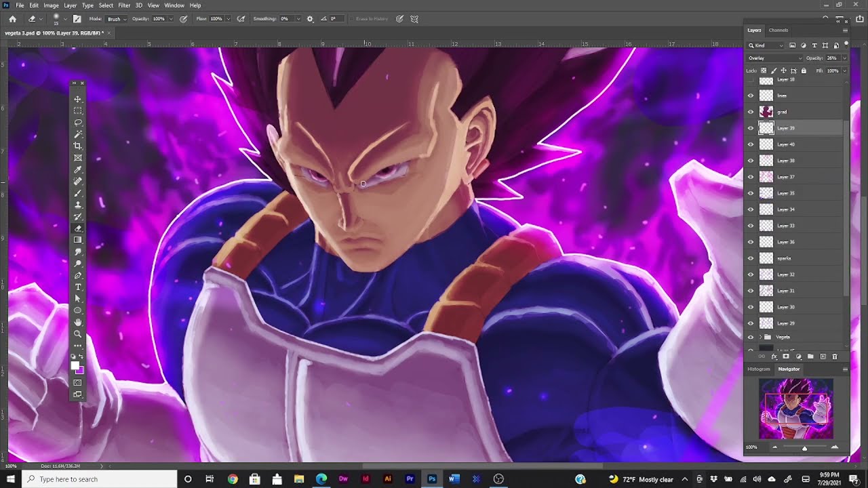Add a layer mask icon
The image size is (868, 488).
pyautogui.click(x=786, y=357)
